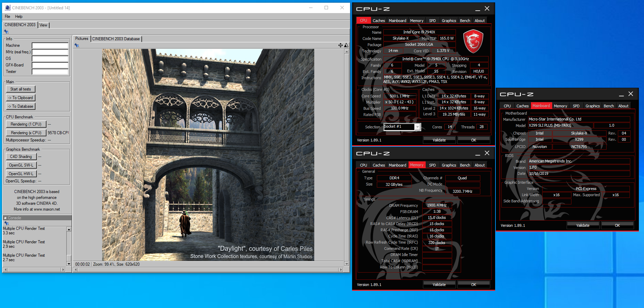
Task: Click OK in the top CPU-Z window
Action: click(473, 140)
